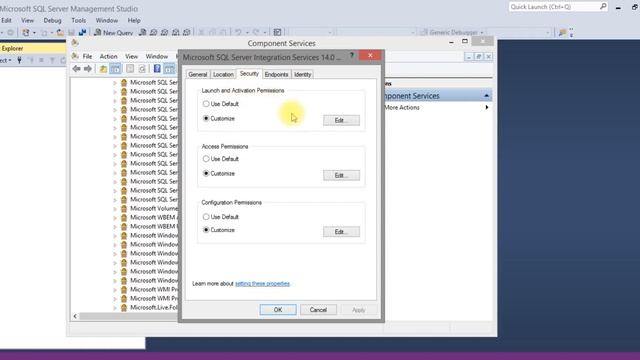The image size is (640, 360).
Task: Click the Find in Files icon in SSMS toolbar
Action: [562, 32]
